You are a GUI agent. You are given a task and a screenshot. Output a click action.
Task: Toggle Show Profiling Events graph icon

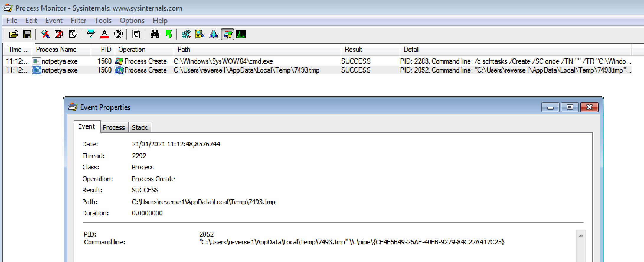[241, 35]
